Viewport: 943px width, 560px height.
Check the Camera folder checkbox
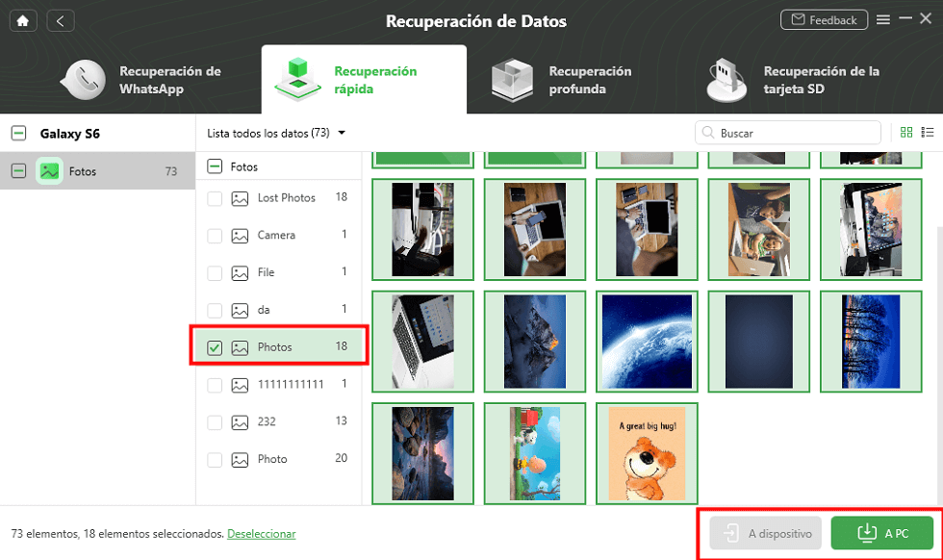click(215, 236)
